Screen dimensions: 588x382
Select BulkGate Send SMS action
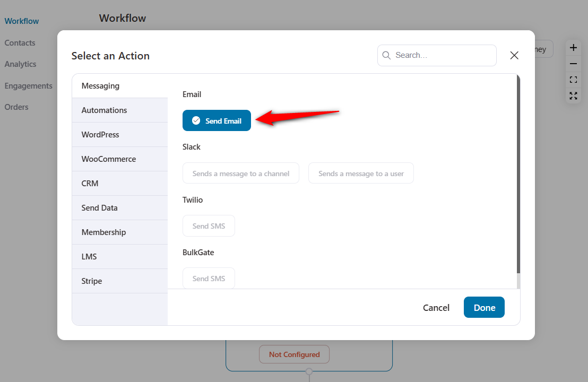pos(209,278)
